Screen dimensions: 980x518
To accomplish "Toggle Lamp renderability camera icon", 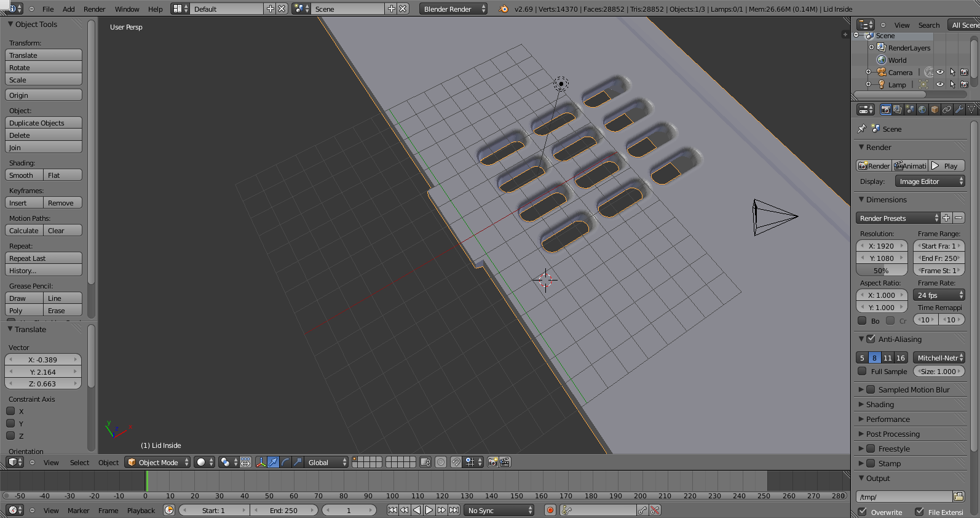I will tap(964, 84).
